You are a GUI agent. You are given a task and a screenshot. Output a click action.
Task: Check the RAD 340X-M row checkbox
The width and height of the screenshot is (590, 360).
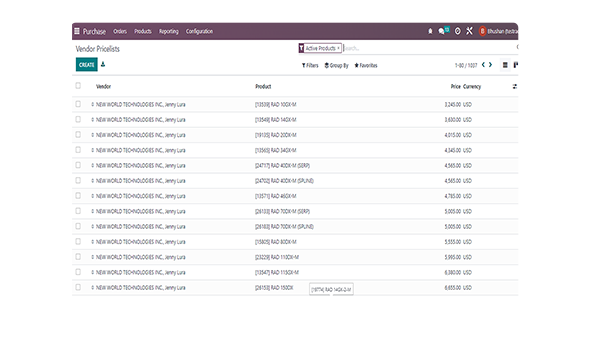[x=78, y=150]
